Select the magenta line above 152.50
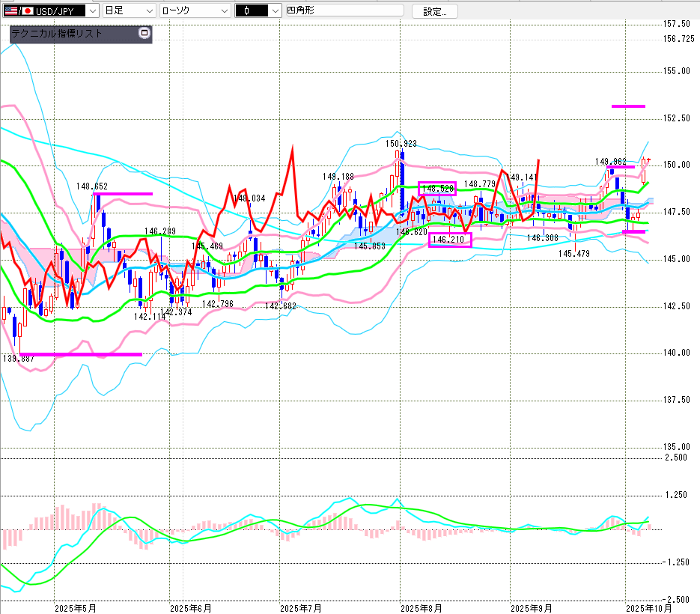This screenshot has width=700, height=614. [x=628, y=106]
